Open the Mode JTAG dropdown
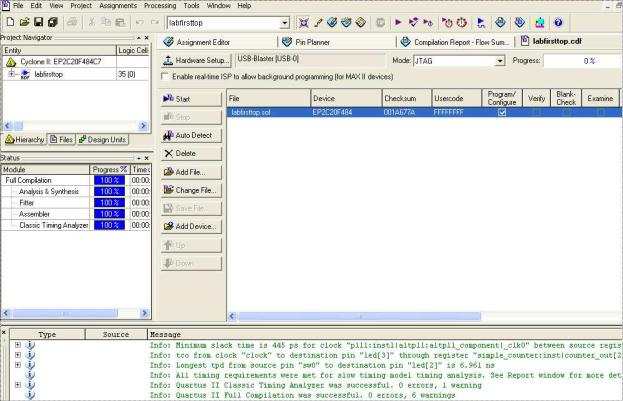The image size is (623, 401). [x=500, y=61]
